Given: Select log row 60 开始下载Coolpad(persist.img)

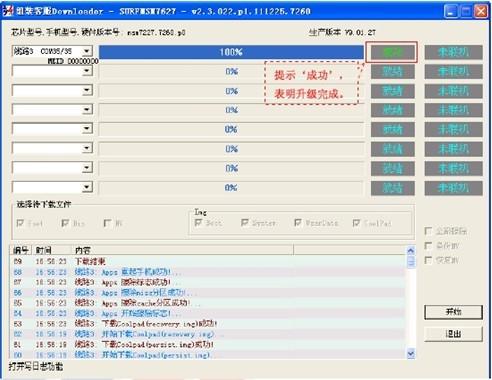Looking at the screenshot, I should [208, 355].
